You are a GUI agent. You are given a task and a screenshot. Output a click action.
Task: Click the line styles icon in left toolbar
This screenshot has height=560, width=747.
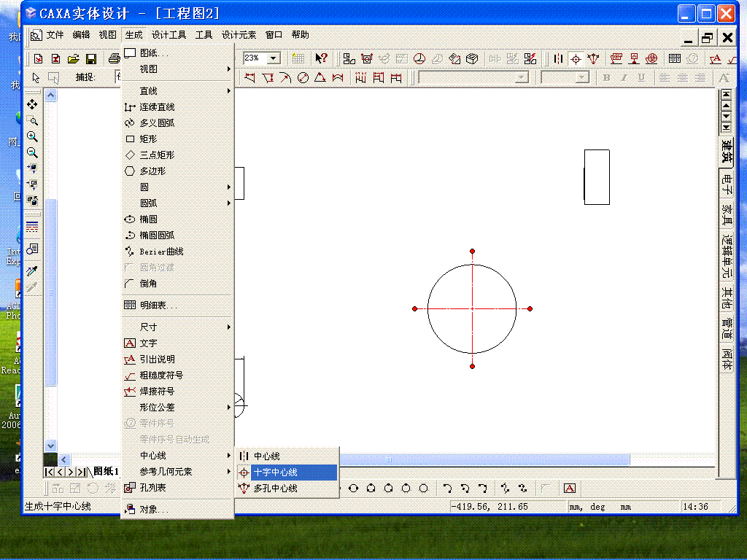32,227
